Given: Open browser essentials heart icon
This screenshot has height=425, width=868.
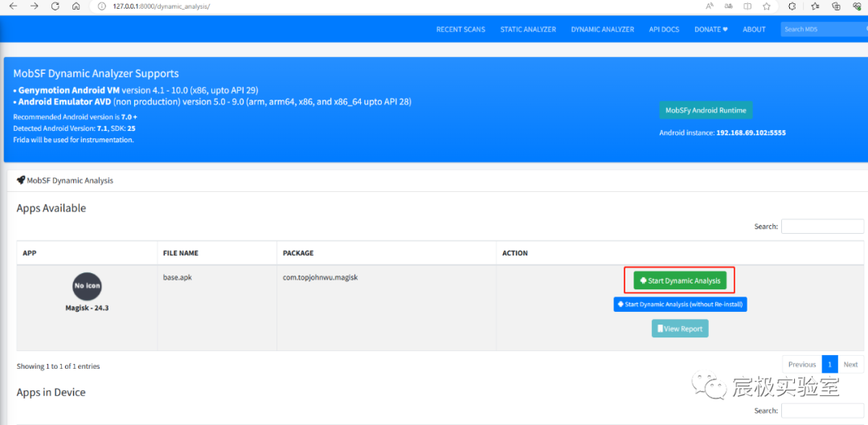Looking at the screenshot, I should click(x=857, y=6).
